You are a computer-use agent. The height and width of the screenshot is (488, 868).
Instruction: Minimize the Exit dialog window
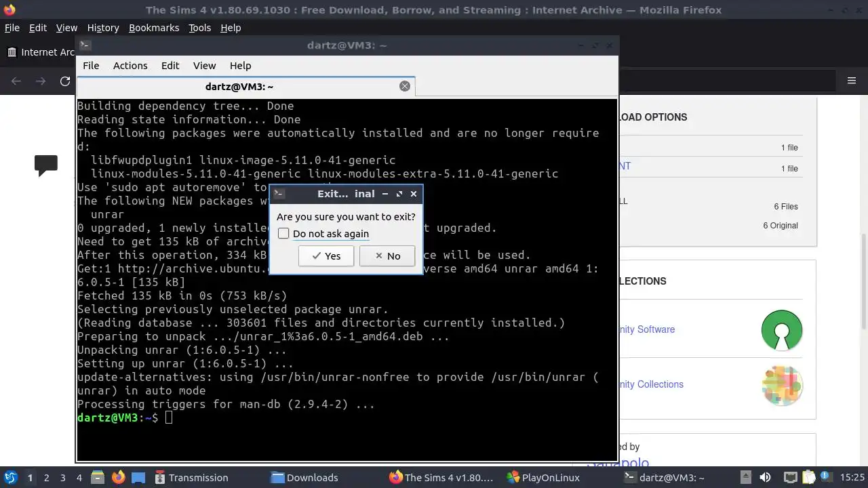tap(384, 194)
